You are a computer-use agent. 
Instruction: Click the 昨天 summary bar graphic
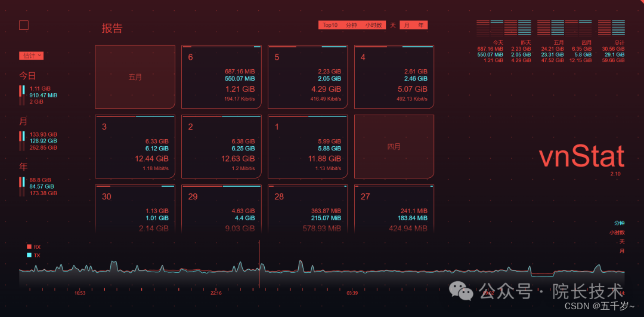tap(518, 28)
